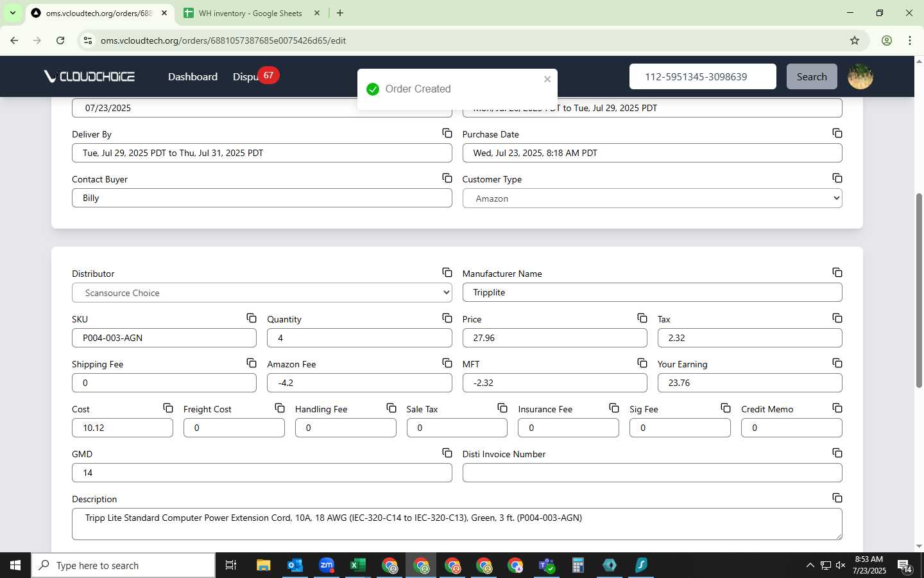Copy the Your Earning value

click(x=837, y=363)
